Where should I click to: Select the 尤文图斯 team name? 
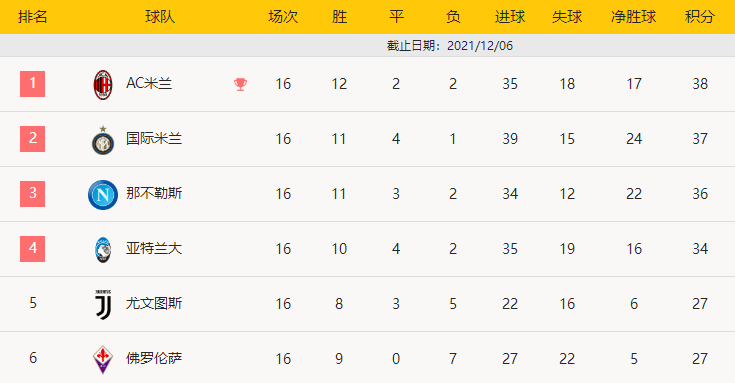pyautogui.click(x=154, y=303)
